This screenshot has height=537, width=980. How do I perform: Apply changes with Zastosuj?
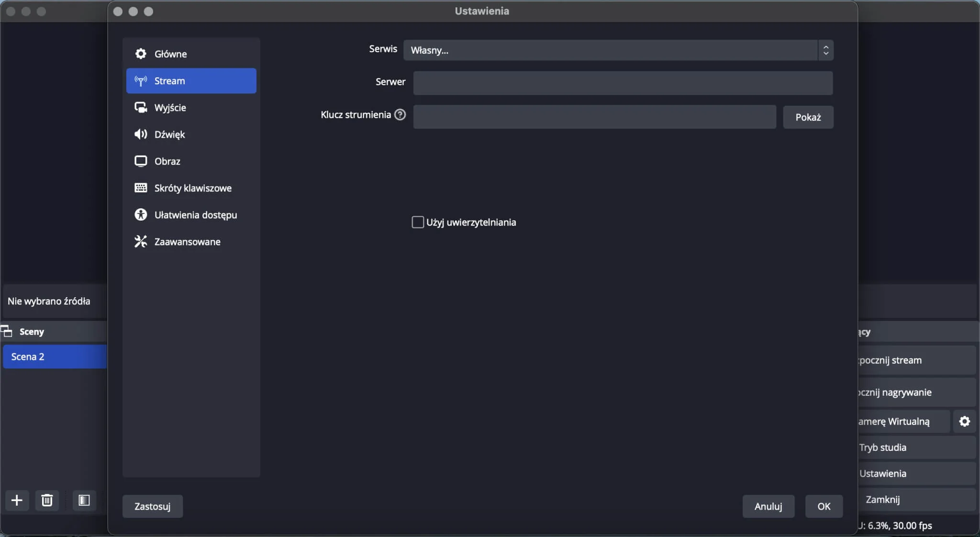[152, 506]
